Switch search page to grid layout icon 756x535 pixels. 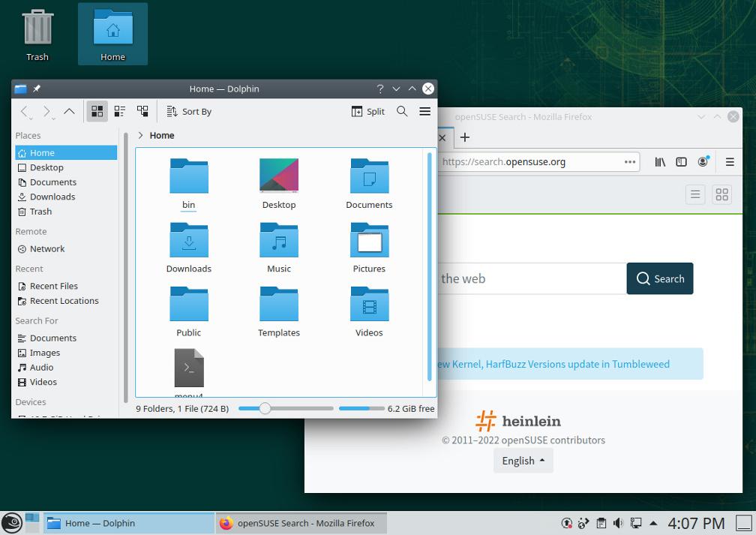pyautogui.click(x=721, y=194)
